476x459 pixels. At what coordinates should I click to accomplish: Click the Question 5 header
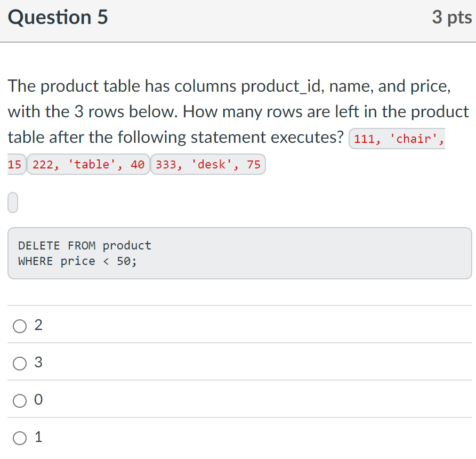(x=58, y=17)
